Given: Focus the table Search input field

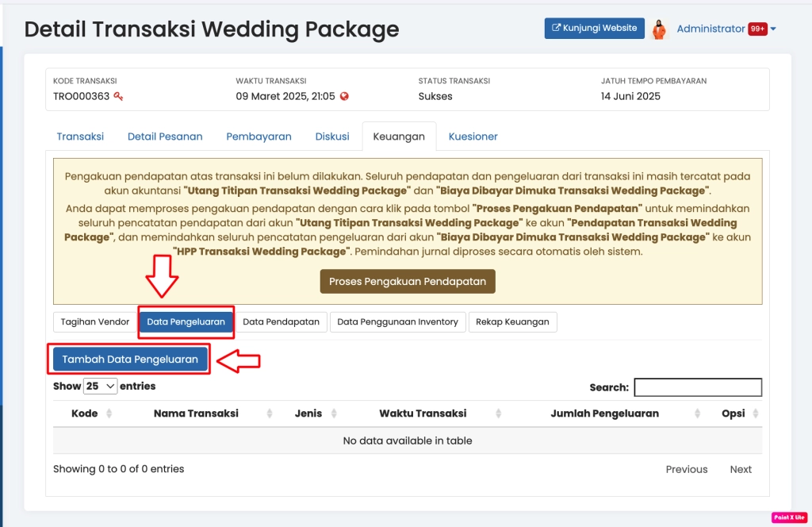Looking at the screenshot, I should click(x=698, y=387).
